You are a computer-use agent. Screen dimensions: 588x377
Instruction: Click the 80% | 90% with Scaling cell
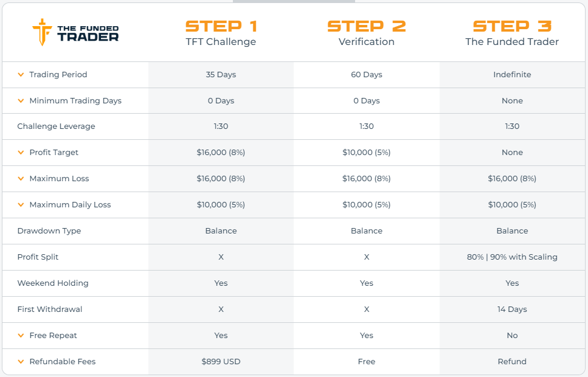(512, 257)
